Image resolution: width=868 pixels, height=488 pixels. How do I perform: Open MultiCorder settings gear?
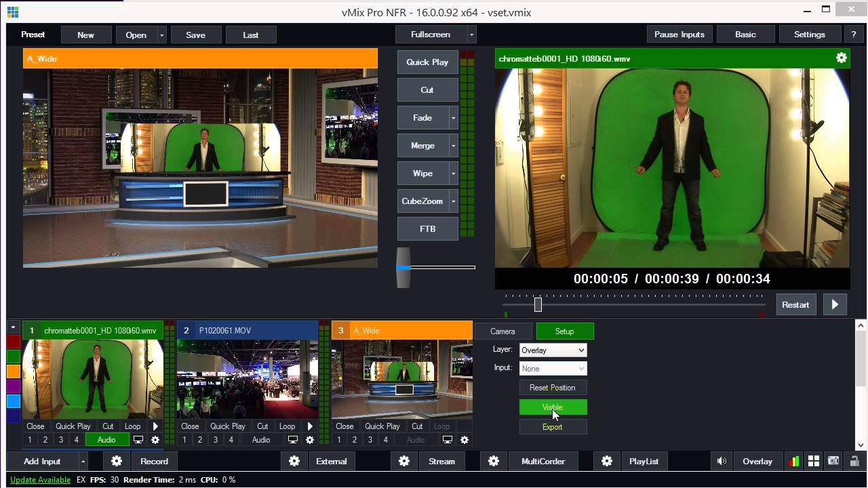pyautogui.click(x=494, y=461)
